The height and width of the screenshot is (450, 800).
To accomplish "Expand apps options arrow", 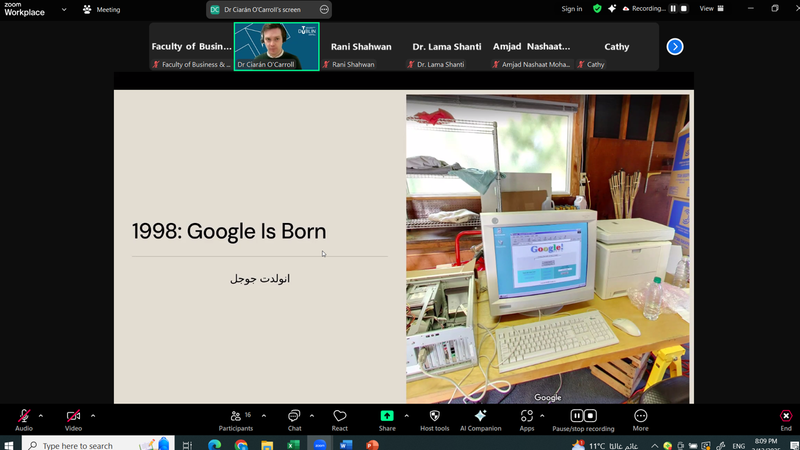I will 542,416.
